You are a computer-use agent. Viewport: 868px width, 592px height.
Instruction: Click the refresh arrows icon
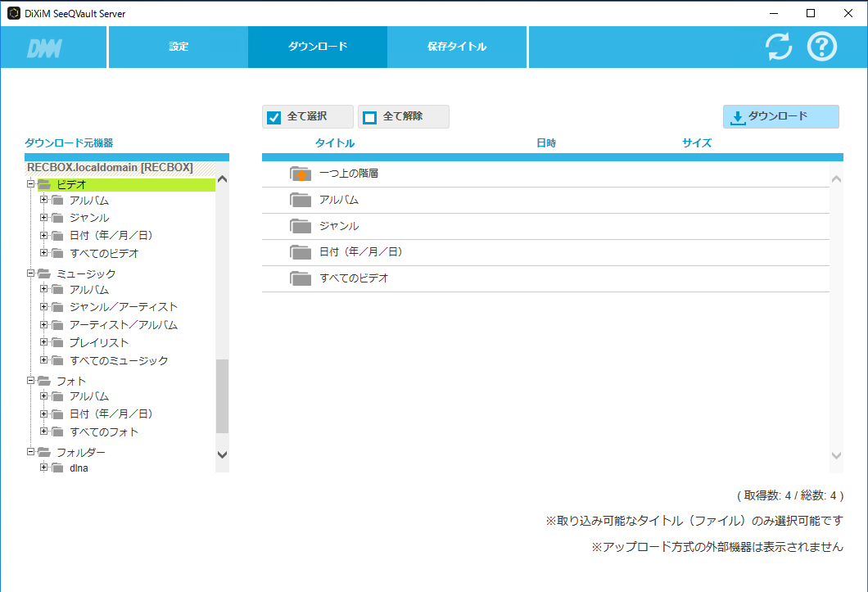pyautogui.click(x=779, y=47)
